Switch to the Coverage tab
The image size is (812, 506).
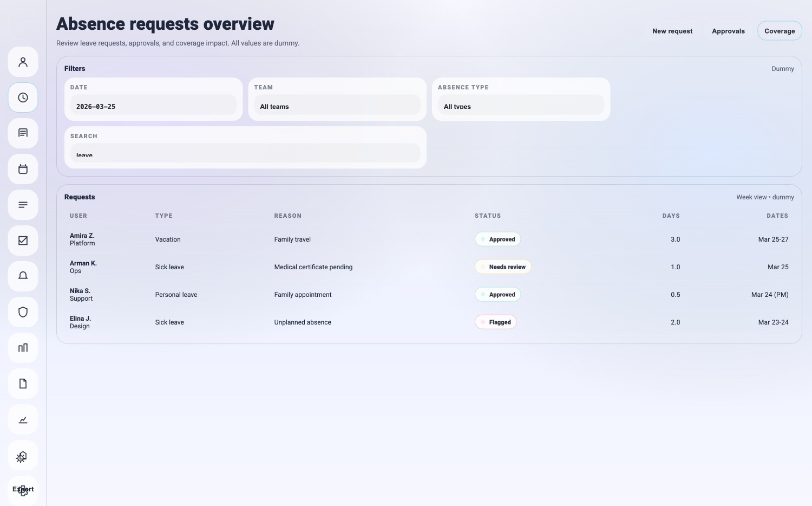point(780,31)
